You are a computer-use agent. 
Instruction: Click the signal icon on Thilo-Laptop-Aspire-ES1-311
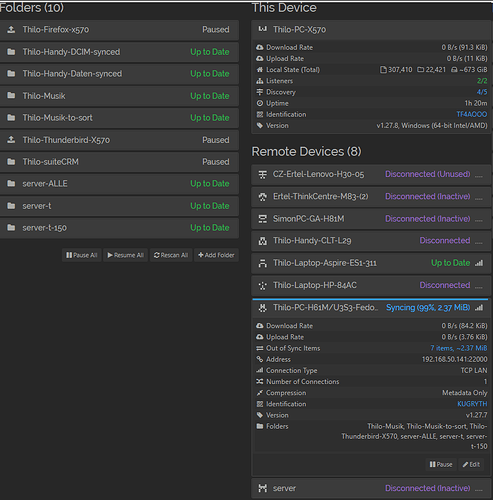pyautogui.click(x=479, y=263)
